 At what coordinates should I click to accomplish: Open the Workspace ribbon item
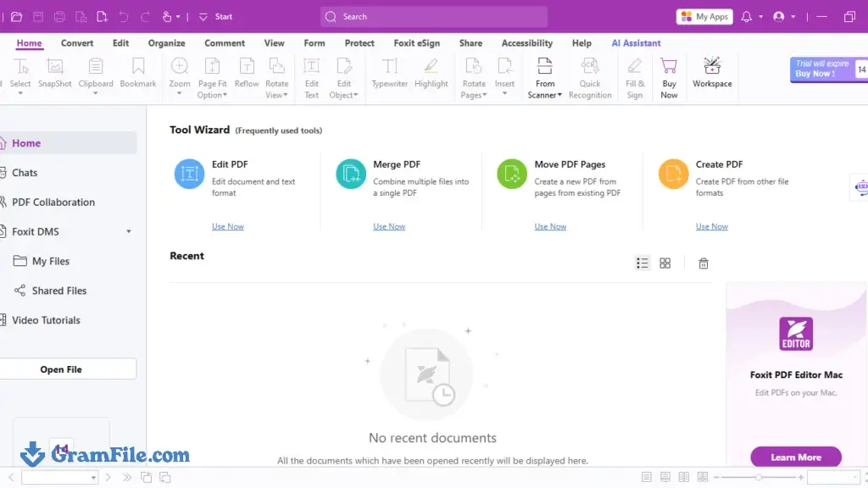[712, 73]
